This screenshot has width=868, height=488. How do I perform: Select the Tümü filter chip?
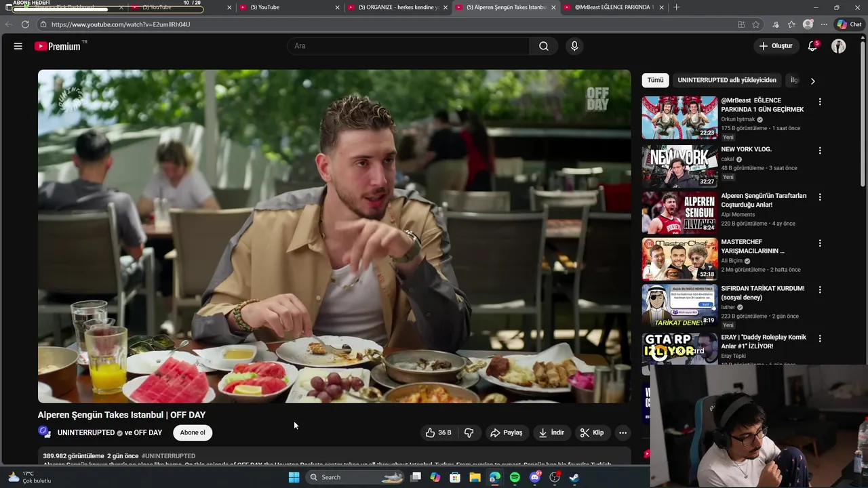pyautogui.click(x=655, y=80)
